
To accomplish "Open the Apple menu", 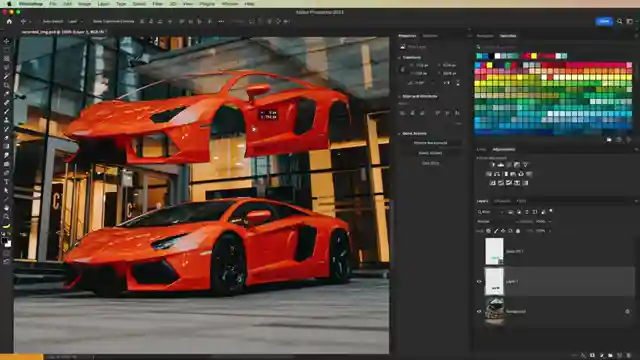I will [9, 4].
